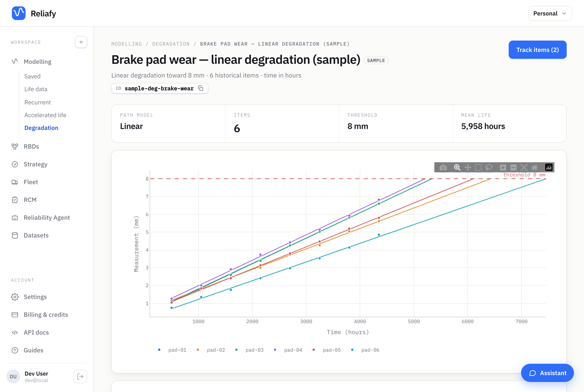
Task: Click the Time (hours) axis title
Action: [347, 332]
